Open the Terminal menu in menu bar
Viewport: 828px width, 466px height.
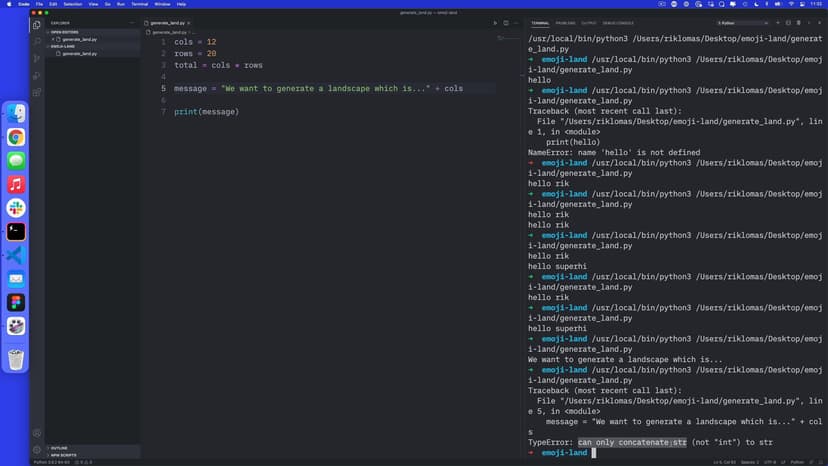click(x=139, y=4)
